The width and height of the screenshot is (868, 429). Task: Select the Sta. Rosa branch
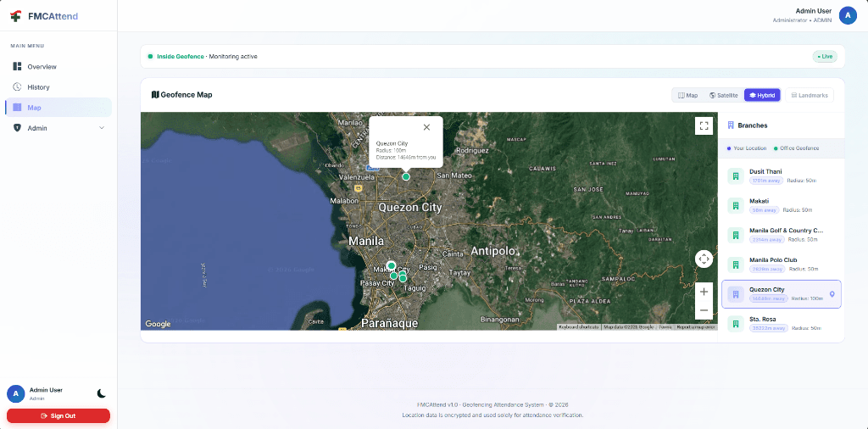tap(781, 323)
